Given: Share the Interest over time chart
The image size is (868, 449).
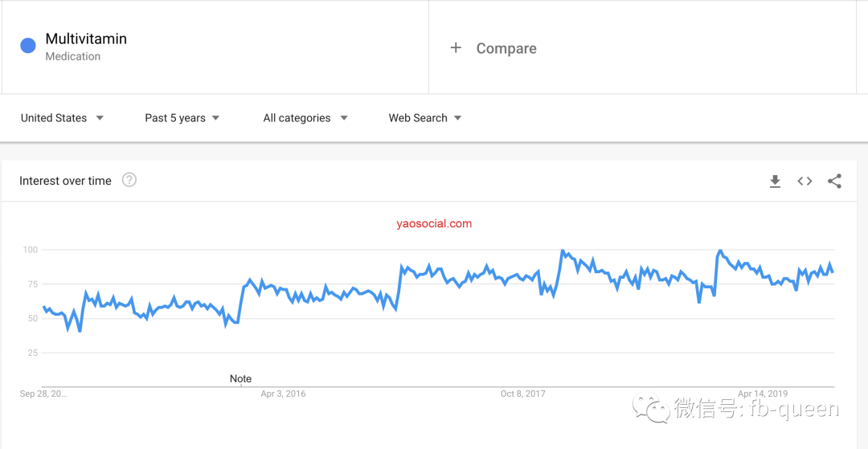Looking at the screenshot, I should [835, 182].
